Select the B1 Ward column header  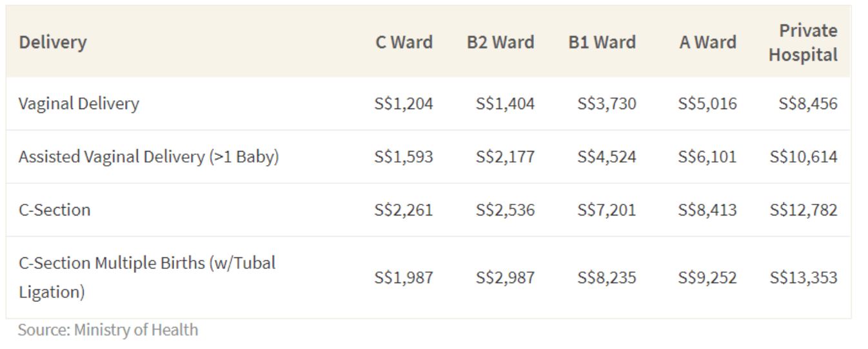click(x=602, y=43)
